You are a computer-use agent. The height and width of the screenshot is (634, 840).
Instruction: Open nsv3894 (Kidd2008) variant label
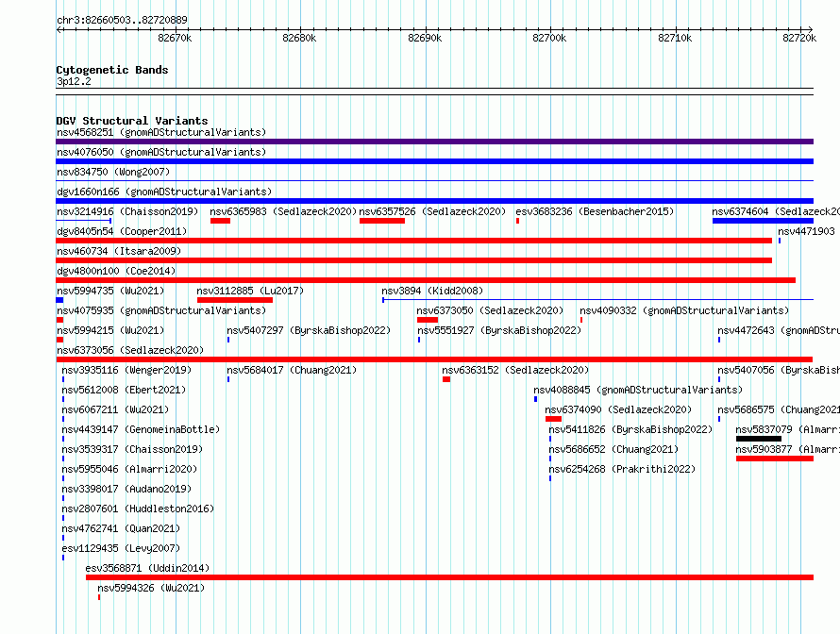[x=432, y=291]
